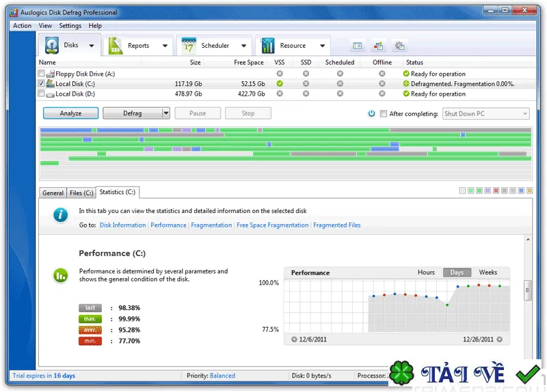Image resolution: width=547 pixels, height=392 pixels.
Task: Click the Local Disk (D:) drive icon
Action: pos(51,94)
